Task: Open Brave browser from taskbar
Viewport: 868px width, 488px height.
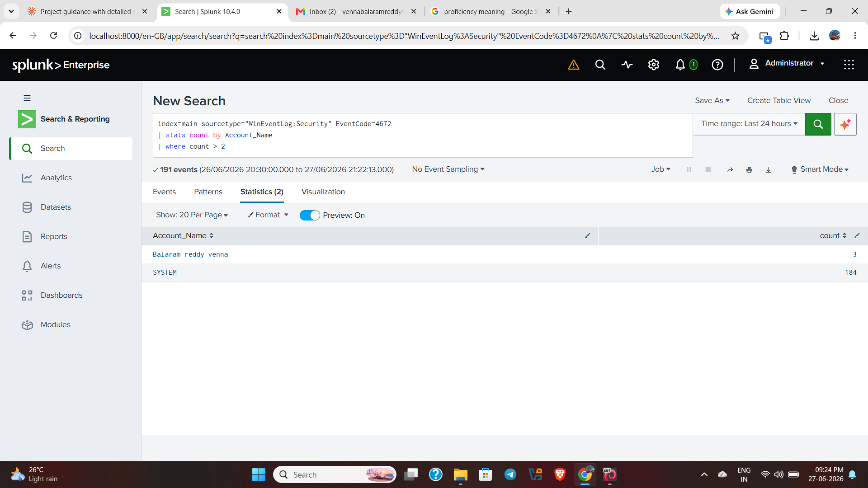Action: click(560, 474)
